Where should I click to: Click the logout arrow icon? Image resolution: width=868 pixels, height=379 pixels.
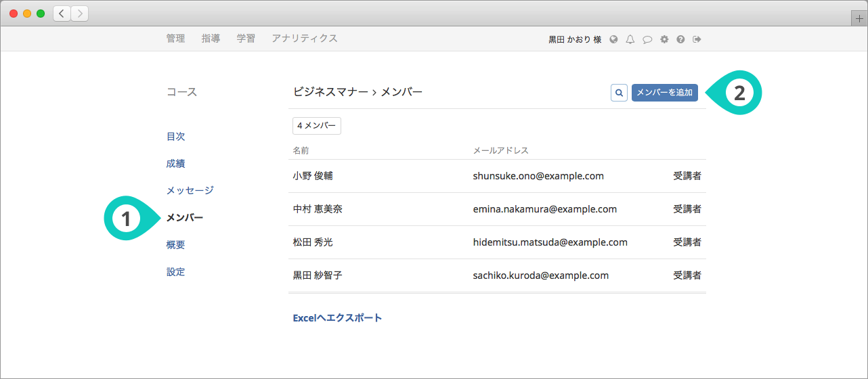pyautogui.click(x=697, y=39)
